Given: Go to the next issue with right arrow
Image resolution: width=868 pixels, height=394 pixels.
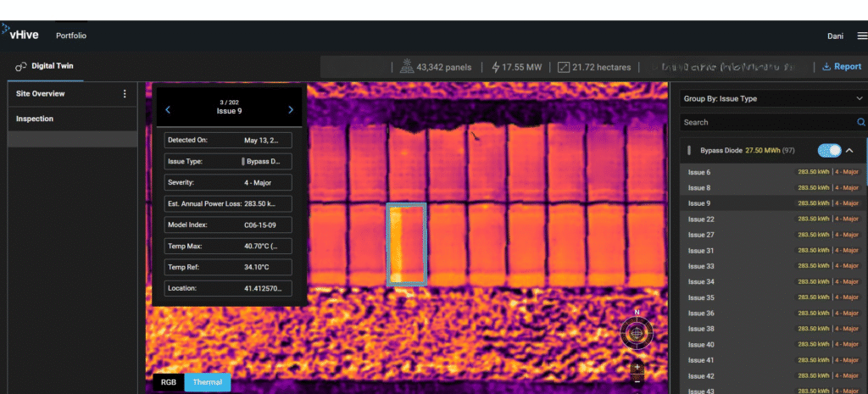Looking at the screenshot, I should pos(291,109).
